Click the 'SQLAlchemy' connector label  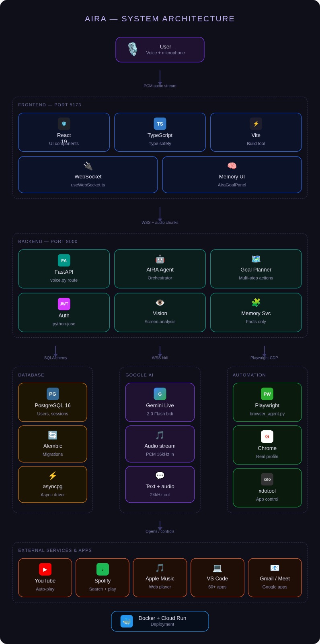(55, 358)
